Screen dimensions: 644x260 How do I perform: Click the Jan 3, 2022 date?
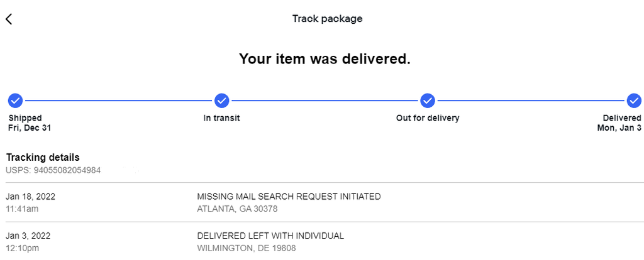click(28, 236)
